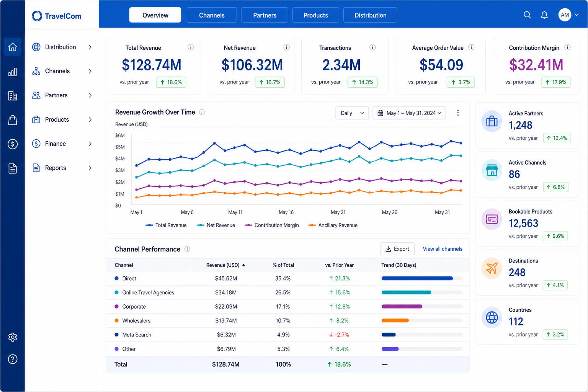
Task: Open the bar chart analytics rail icon
Action: (x=13, y=72)
